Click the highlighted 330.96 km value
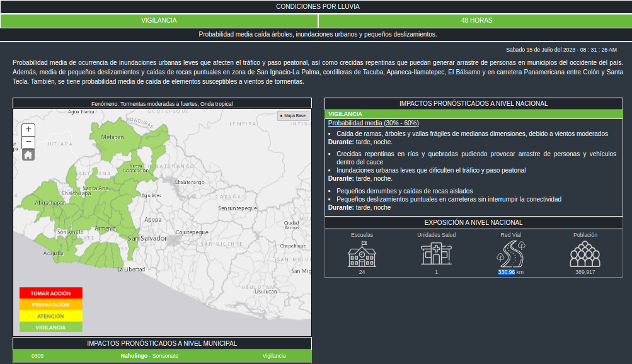This screenshot has height=364, width=632. point(506,272)
